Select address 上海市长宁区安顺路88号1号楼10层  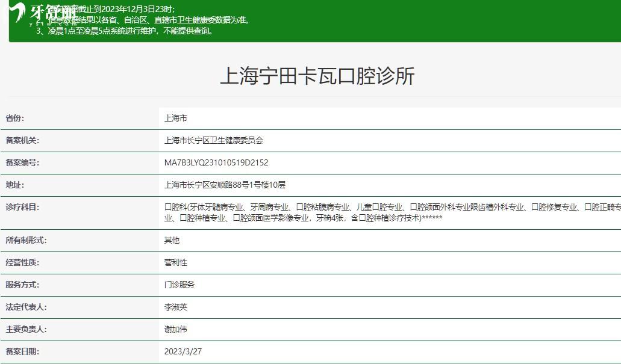(x=225, y=184)
